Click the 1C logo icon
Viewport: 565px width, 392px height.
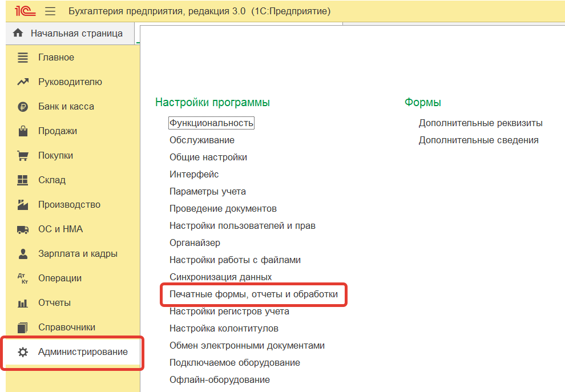pyautogui.click(x=25, y=11)
